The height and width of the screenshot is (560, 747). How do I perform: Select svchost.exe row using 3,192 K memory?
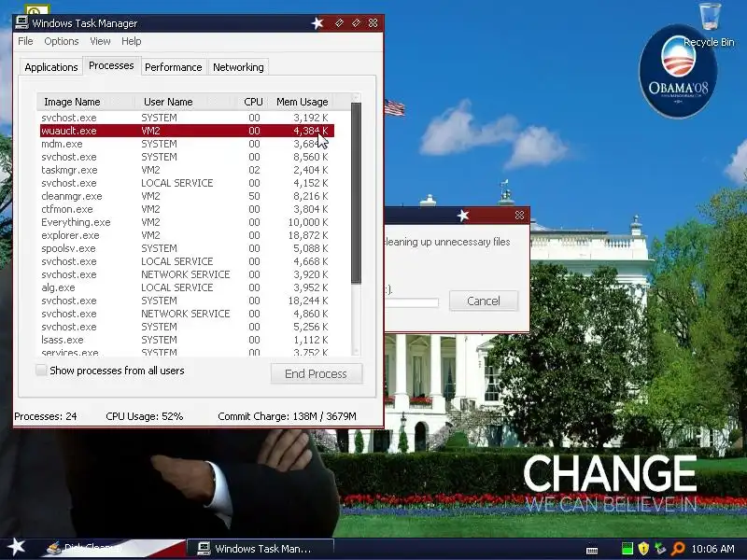pyautogui.click(x=187, y=118)
